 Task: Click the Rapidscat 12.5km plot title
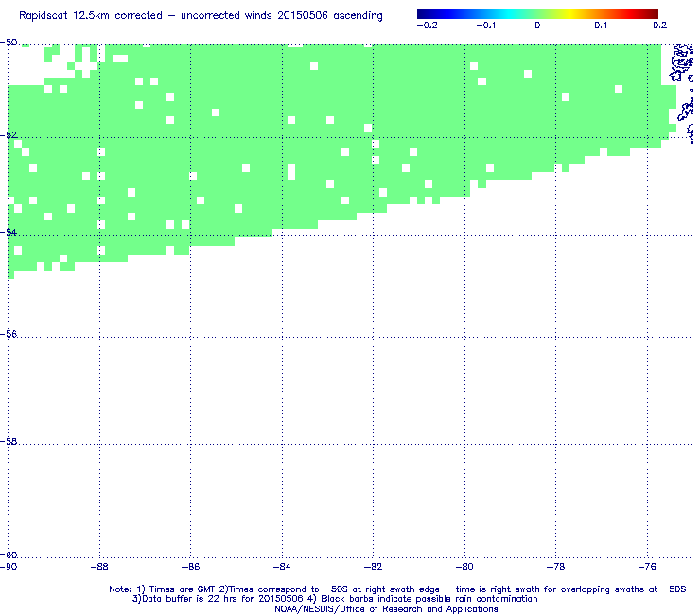(201, 16)
